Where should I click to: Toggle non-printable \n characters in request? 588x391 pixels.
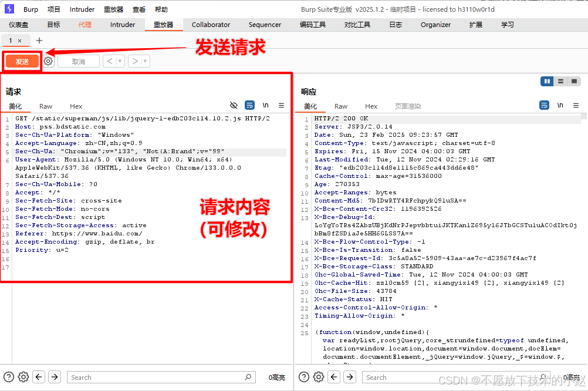coord(265,106)
